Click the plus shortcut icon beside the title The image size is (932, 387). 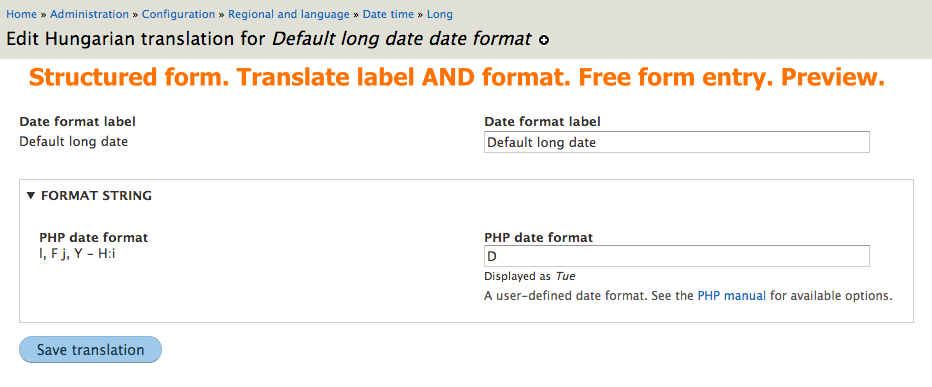click(543, 40)
